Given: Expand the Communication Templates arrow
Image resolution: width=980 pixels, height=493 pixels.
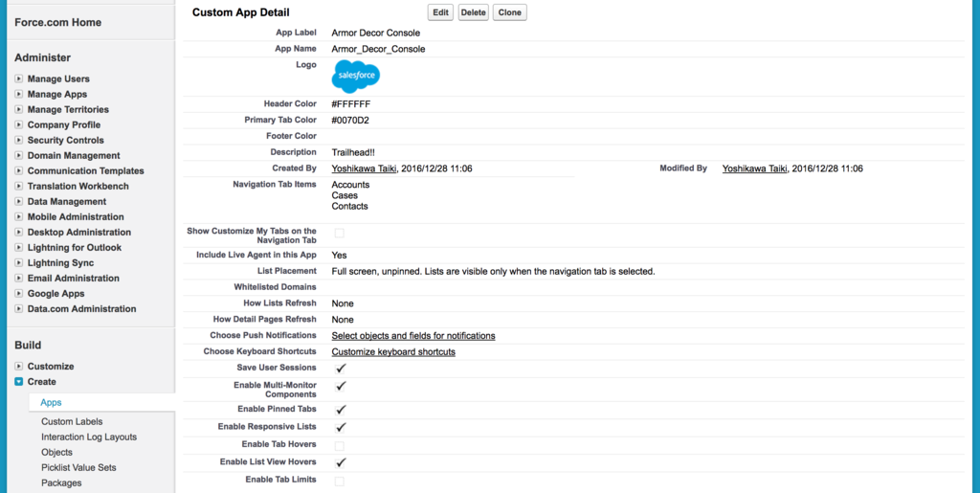Looking at the screenshot, I should point(19,171).
